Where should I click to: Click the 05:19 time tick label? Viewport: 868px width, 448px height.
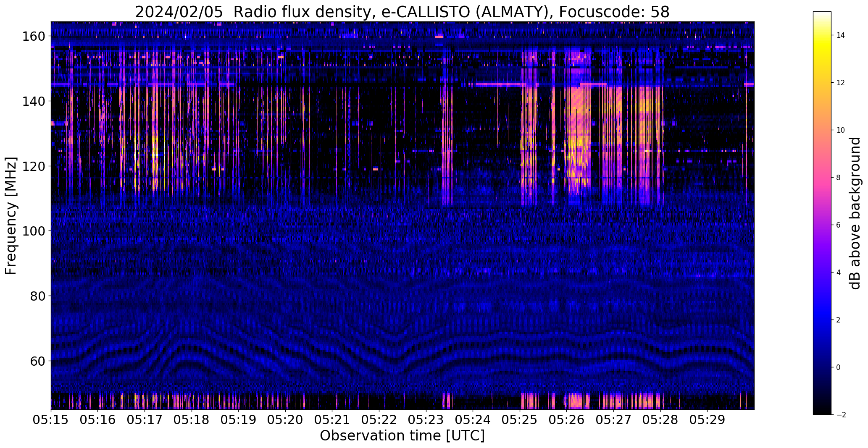click(238, 420)
